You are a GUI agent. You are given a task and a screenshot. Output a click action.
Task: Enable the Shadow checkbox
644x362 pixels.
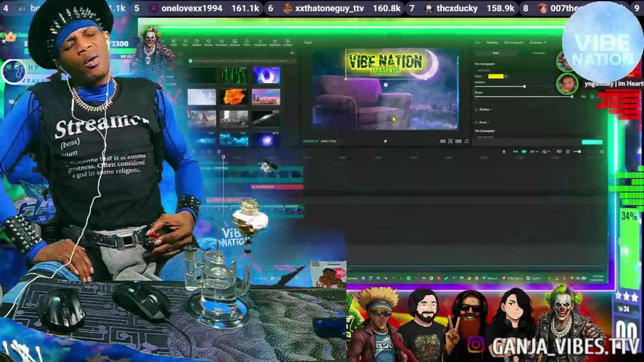click(x=476, y=110)
